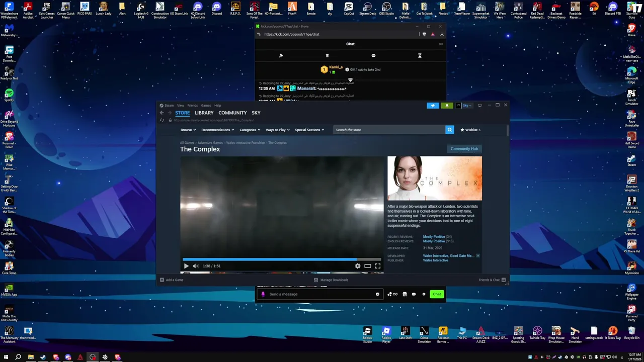Click the hourglass icon in Kick chat toolbar
This screenshot has width=644, height=362.
click(x=420, y=55)
